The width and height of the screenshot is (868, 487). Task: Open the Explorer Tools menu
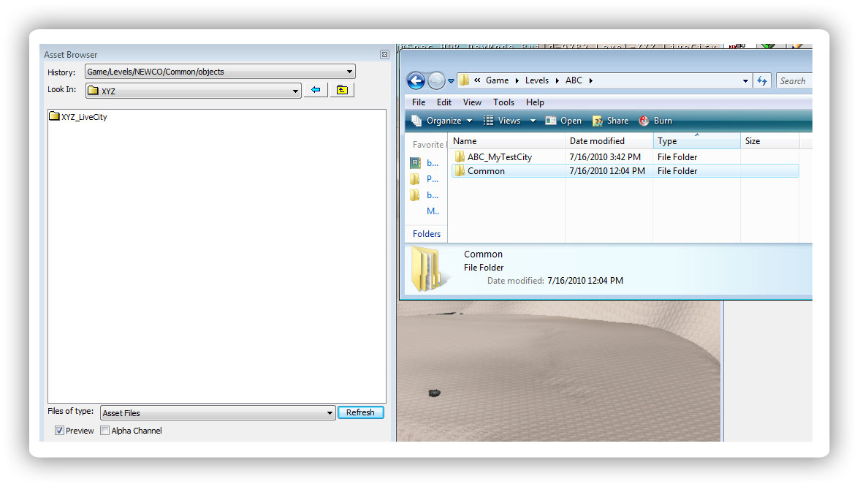click(503, 102)
